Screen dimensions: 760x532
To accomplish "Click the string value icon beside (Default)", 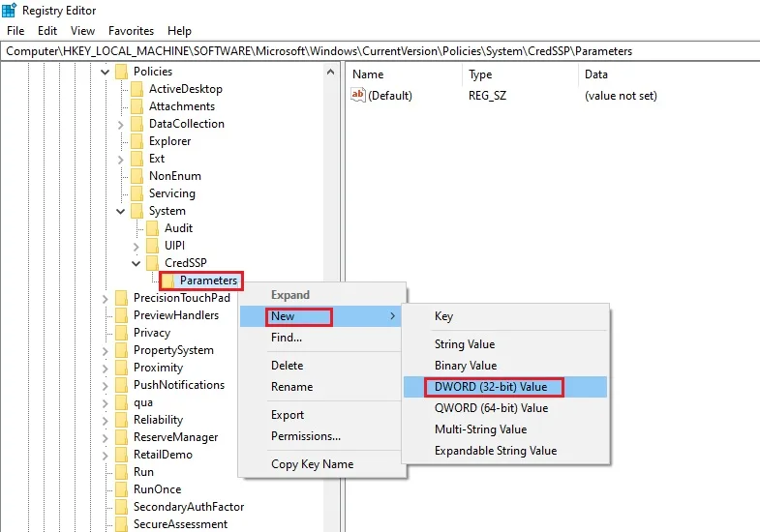I will coord(357,95).
